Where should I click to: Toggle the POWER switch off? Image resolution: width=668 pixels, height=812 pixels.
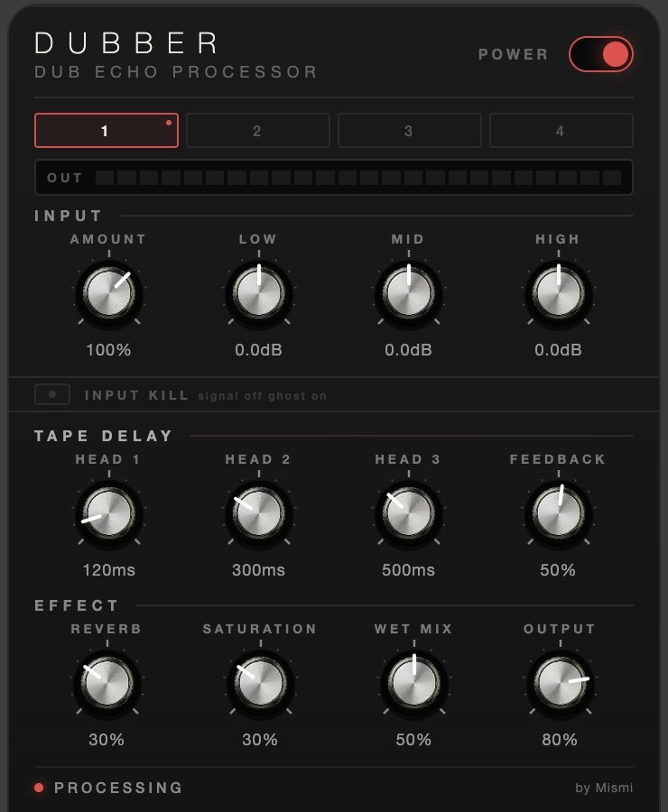pyautogui.click(x=600, y=54)
